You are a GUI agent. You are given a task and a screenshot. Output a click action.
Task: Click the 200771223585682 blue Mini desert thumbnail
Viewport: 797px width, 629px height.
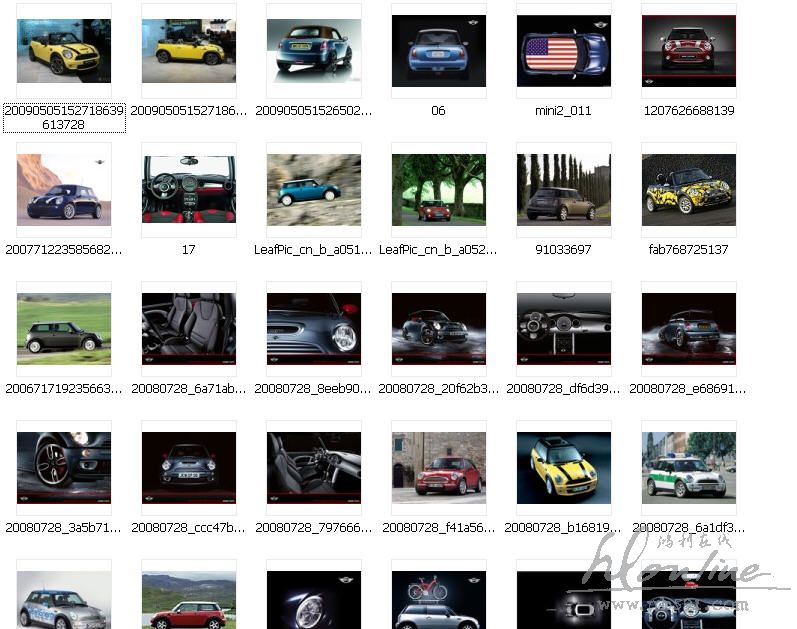tap(64, 189)
